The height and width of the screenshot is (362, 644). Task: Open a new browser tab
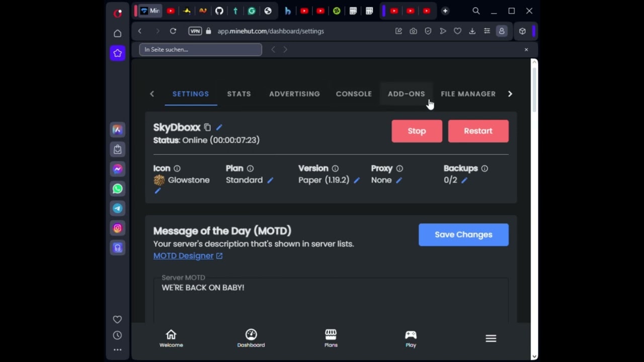(x=445, y=11)
